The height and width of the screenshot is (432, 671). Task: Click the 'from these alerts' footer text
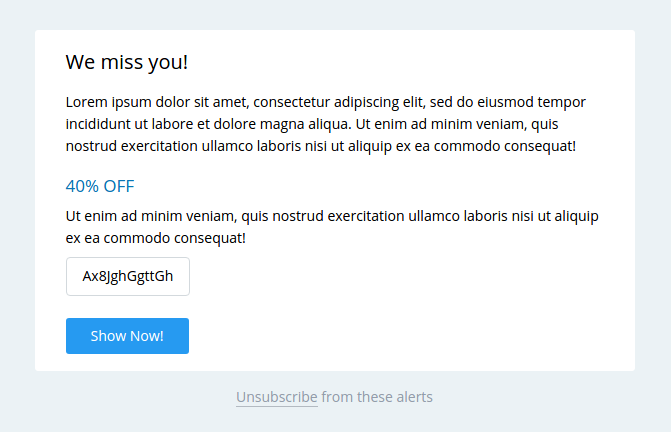pos(377,397)
